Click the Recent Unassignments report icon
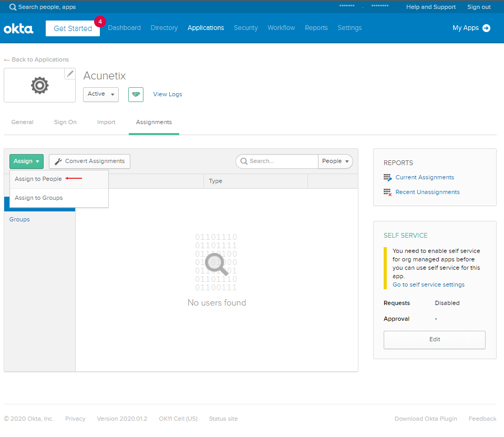This screenshot has height=437, width=504. click(387, 192)
